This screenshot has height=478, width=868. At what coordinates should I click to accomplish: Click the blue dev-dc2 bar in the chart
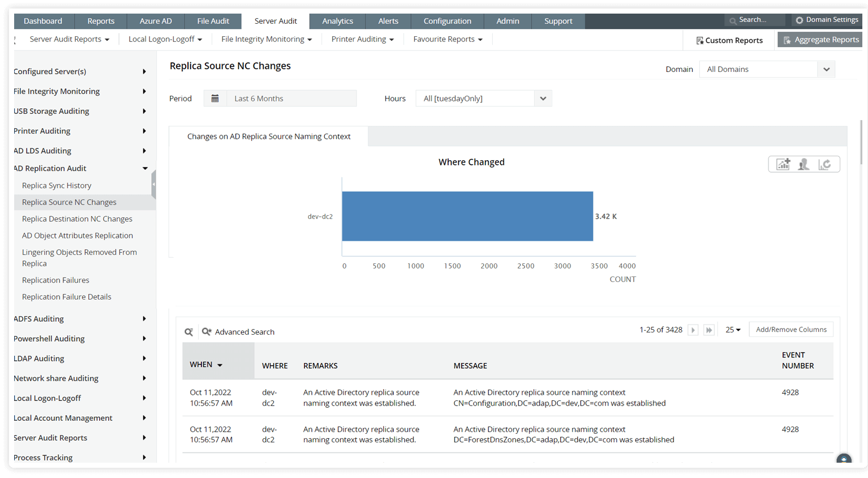[x=467, y=216]
